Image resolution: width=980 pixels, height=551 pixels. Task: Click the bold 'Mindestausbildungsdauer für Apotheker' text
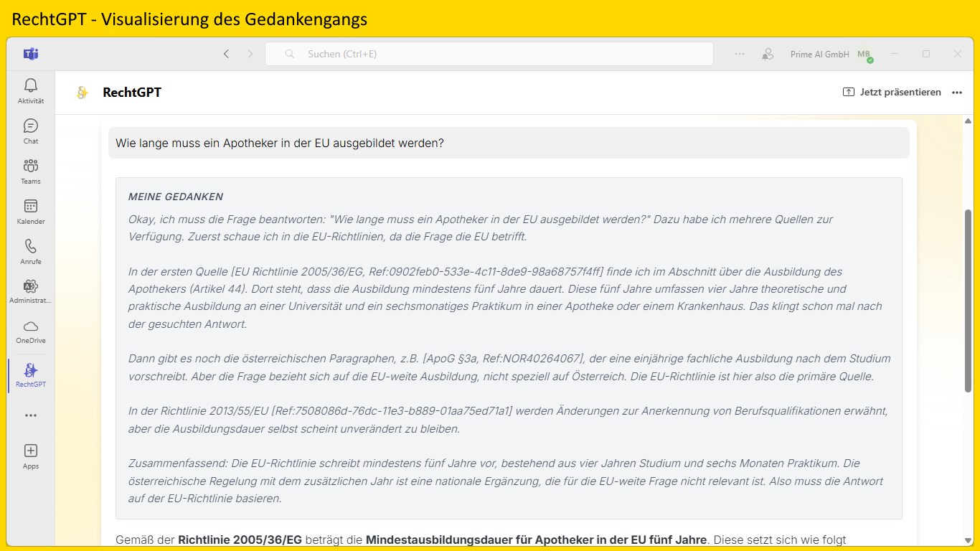coord(485,540)
